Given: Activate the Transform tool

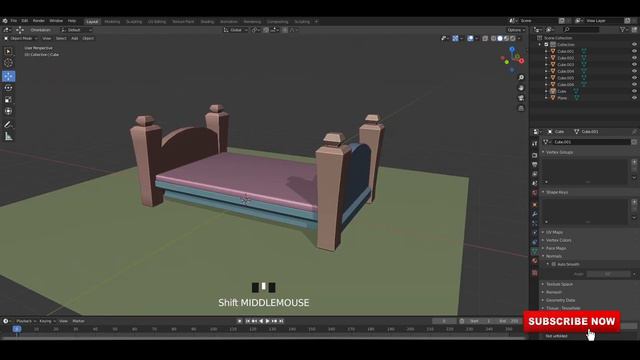Looking at the screenshot, I should 8,111.
